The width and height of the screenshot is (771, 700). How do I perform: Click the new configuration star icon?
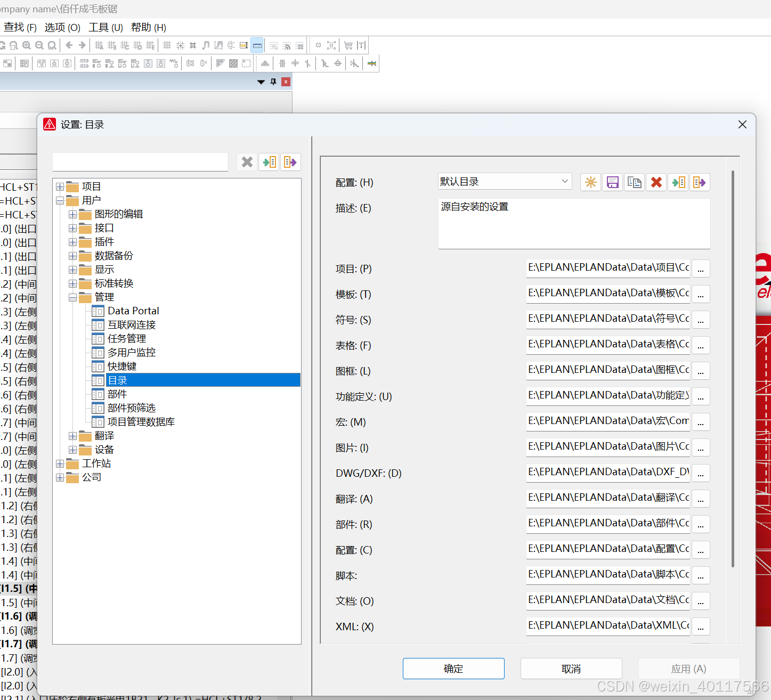coord(591,182)
